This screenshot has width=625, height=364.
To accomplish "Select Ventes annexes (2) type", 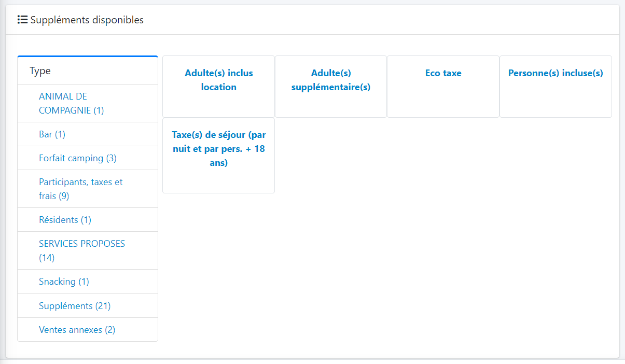I will coord(77,330).
